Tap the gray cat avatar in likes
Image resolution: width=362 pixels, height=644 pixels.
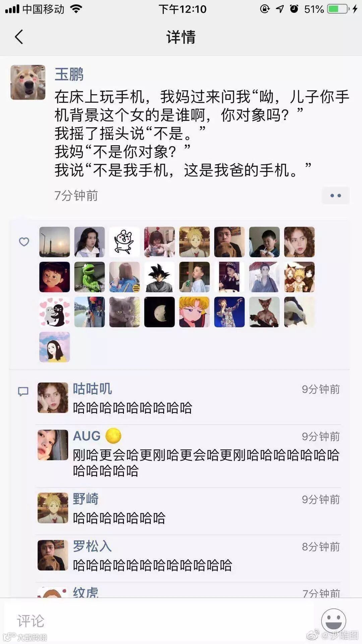[x=124, y=312]
